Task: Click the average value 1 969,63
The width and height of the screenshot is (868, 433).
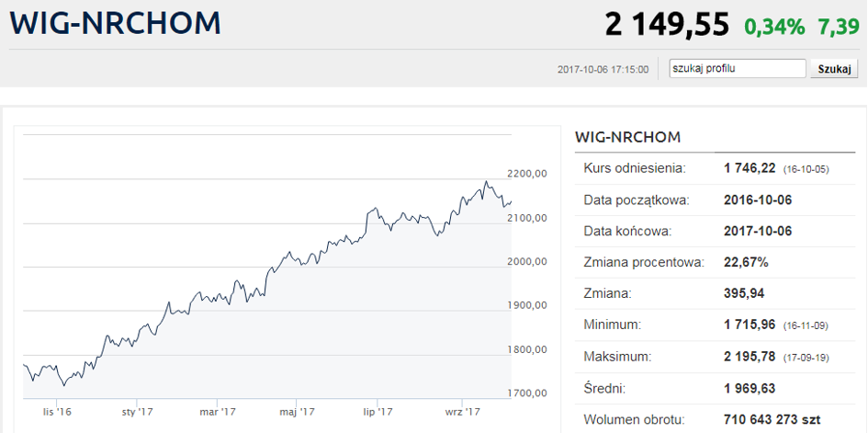Action: pyautogui.click(x=750, y=388)
